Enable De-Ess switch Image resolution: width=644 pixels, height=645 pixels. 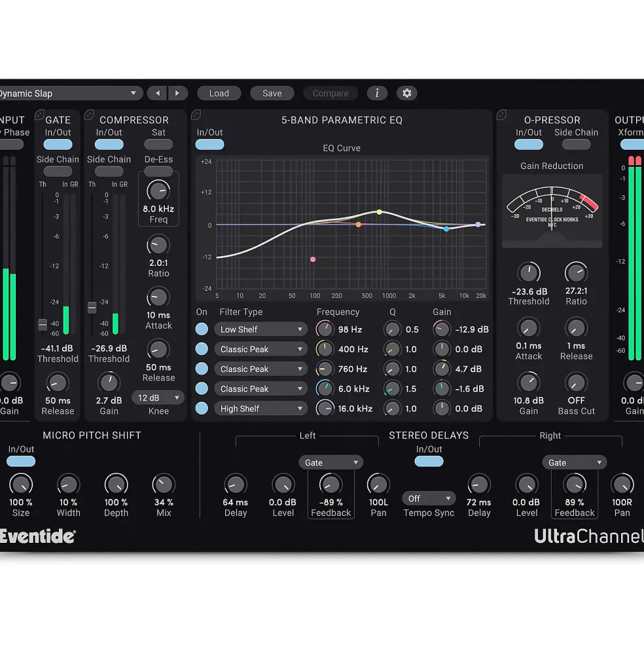click(x=158, y=170)
